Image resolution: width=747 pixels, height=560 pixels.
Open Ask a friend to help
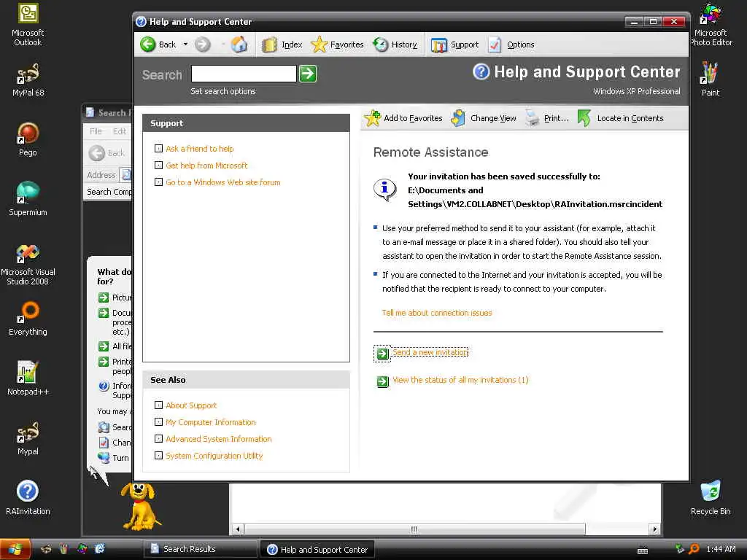pyautogui.click(x=200, y=149)
